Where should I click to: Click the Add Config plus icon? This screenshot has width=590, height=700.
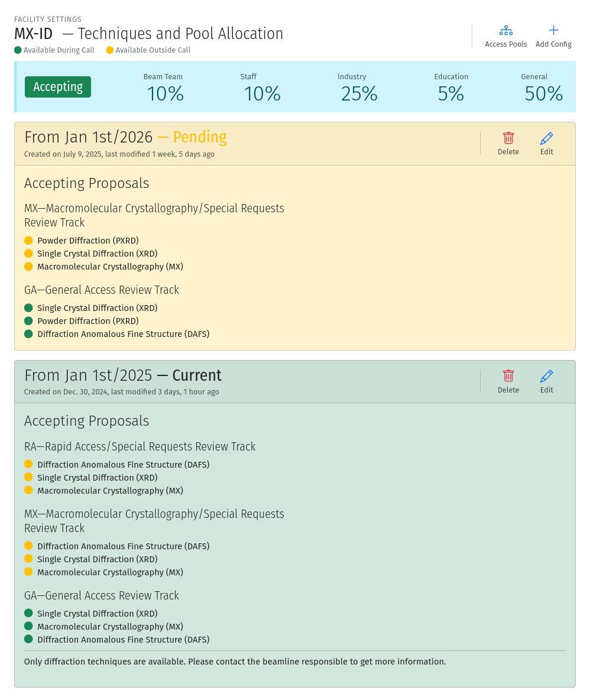click(553, 30)
